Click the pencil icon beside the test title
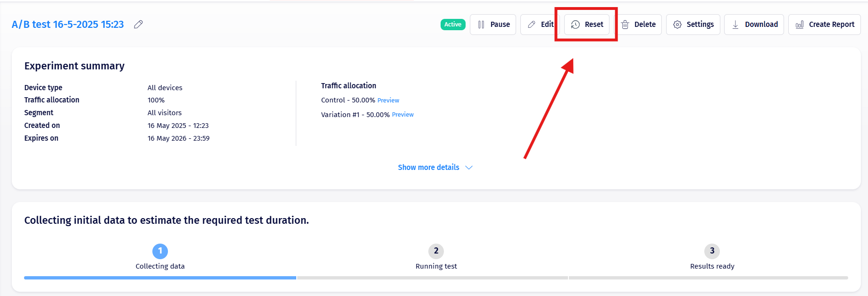 click(138, 25)
